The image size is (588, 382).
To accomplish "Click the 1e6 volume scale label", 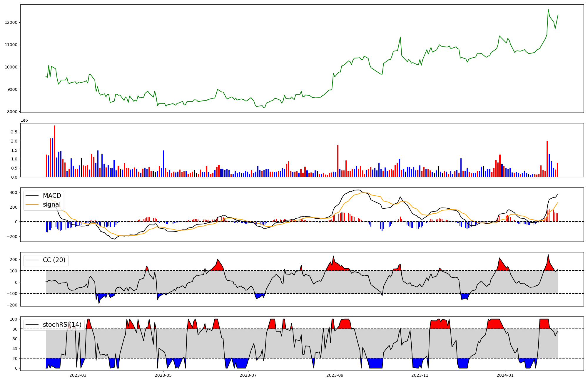I will 24,120.
